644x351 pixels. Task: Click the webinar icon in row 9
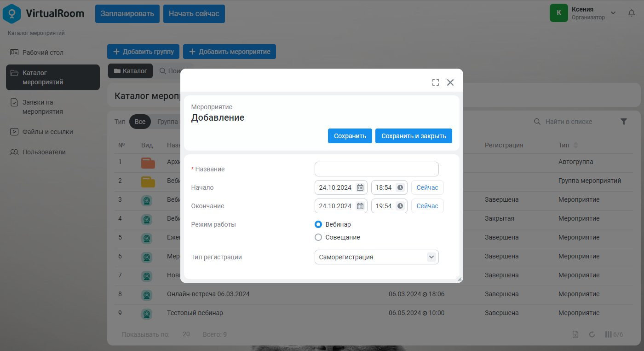pos(147,314)
